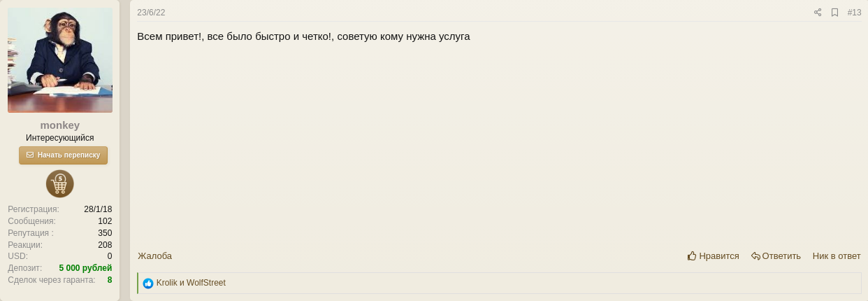Screen dimensions: 868x301
Task: Open the monkey username profile
Action: [60, 125]
